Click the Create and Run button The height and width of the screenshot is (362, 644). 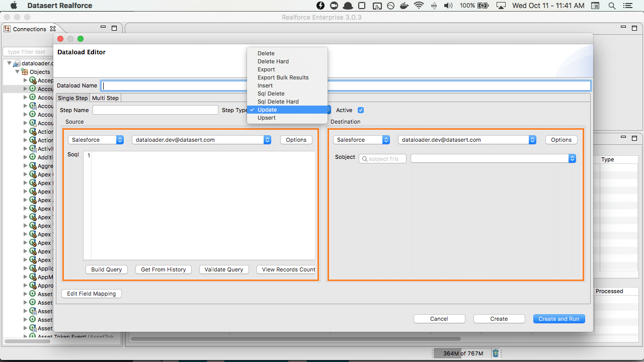pyautogui.click(x=559, y=319)
